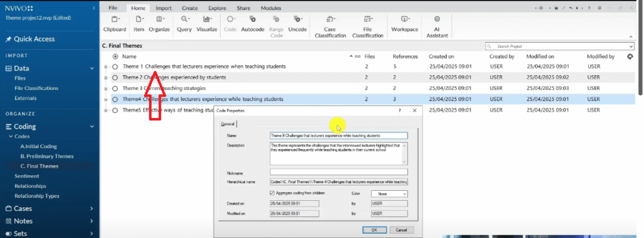Switch to the Share ribbon tab
Viewport: 644px width, 238px height.
coord(243,8)
